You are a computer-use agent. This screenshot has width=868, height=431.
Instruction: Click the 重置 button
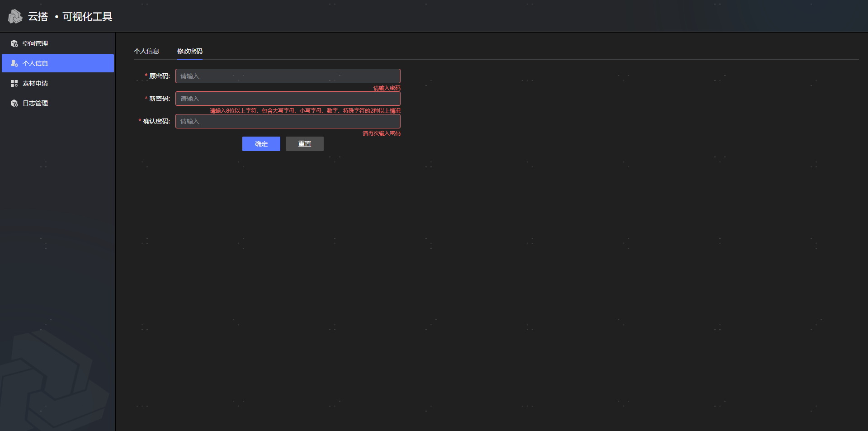coord(304,144)
